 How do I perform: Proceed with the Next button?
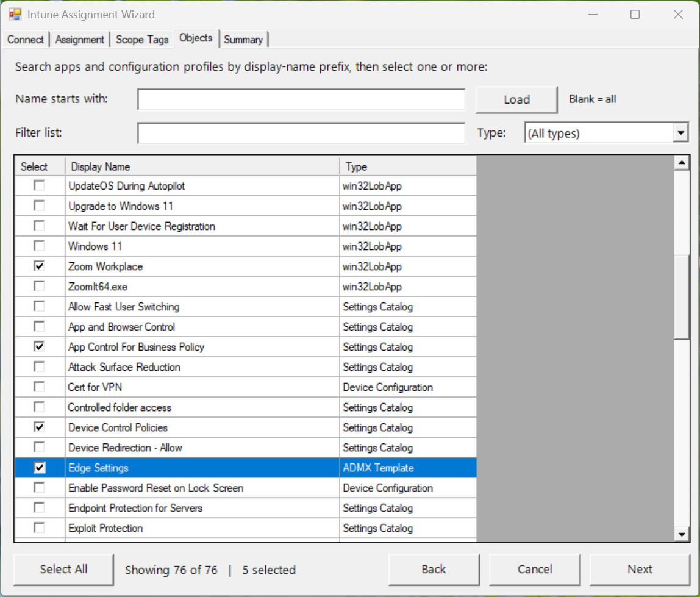coord(640,570)
